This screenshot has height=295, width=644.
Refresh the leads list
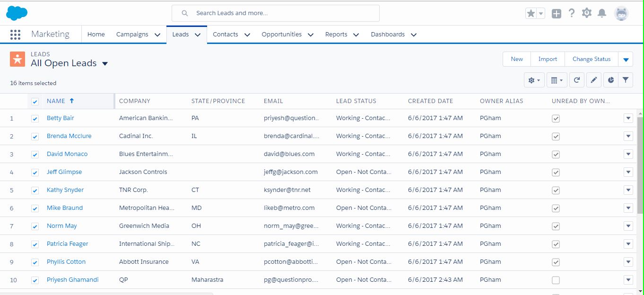coord(577,80)
